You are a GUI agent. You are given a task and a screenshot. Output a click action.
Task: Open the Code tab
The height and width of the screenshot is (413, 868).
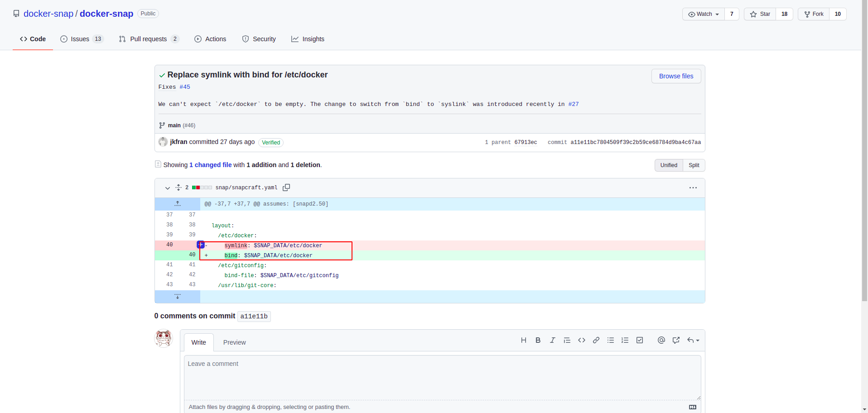(33, 39)
